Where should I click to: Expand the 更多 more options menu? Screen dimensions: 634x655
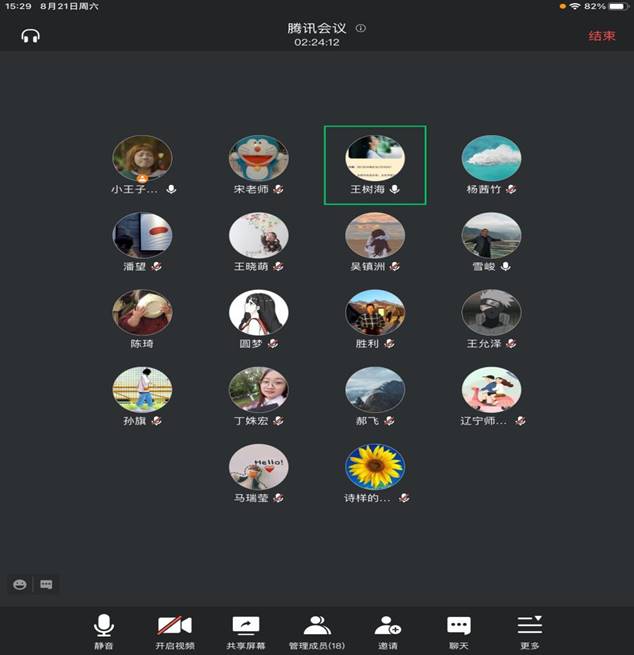click(x=529, y=630)
